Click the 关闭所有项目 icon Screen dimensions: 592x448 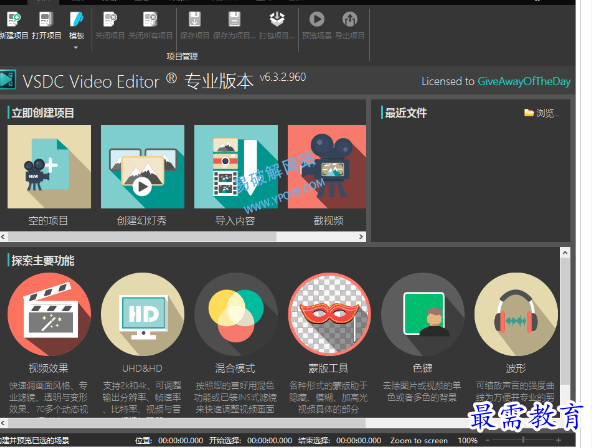click(150, 20)
